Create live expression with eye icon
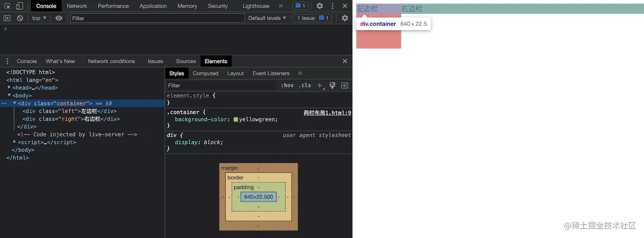The image size is (644, 238). (59, 18)
